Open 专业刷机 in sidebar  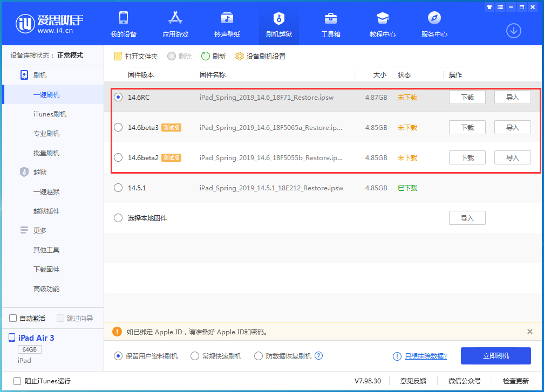[x=46, y=133]
